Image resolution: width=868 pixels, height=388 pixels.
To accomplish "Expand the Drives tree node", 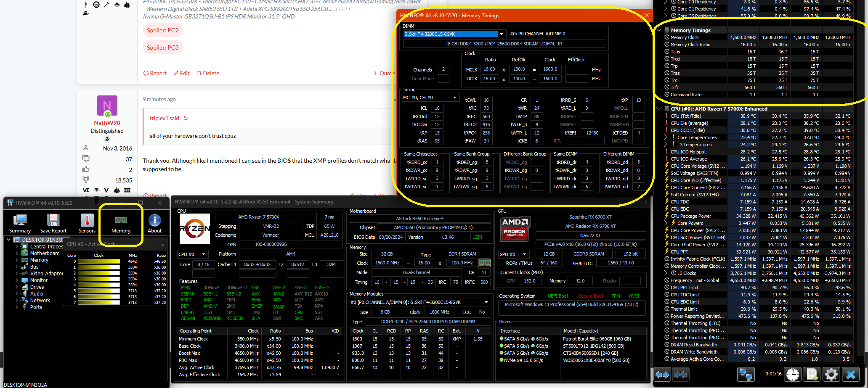I will [16, 287].
